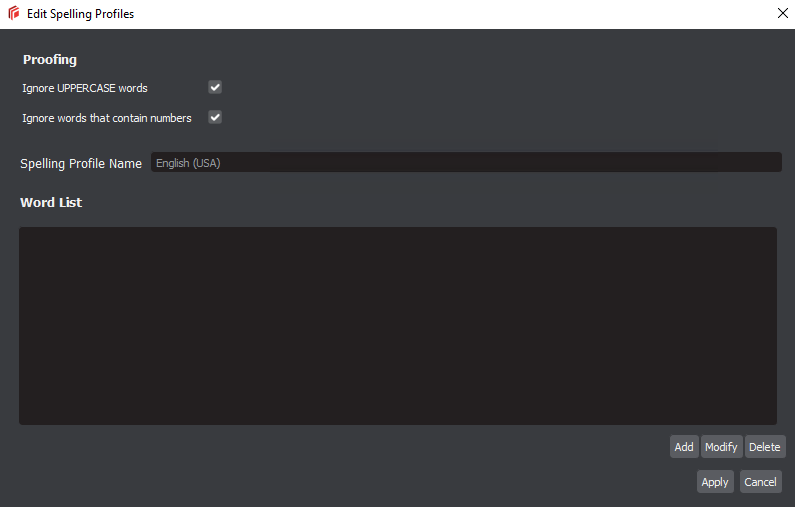The width and height of the screenshot is (795, 507).
Task: Toggle Ignore words that contain numbers checkbox
Action: point(215,117)
